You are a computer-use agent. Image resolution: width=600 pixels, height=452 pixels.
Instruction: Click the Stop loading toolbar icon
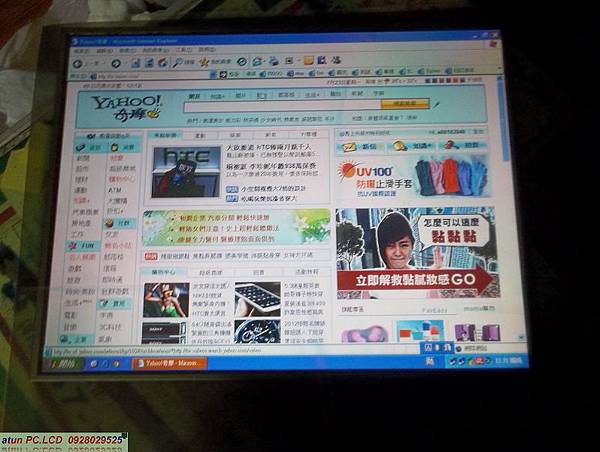point(136,63)
